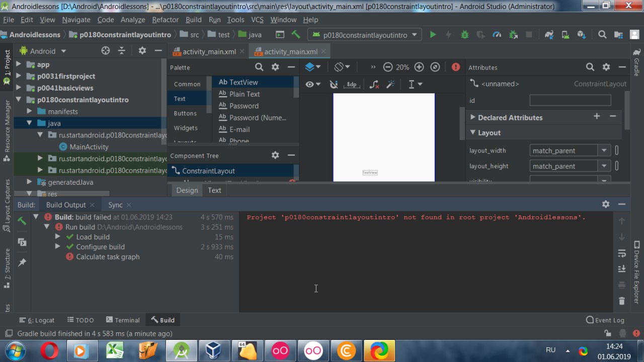Show the red warnings and errors icon

[456, 67]
